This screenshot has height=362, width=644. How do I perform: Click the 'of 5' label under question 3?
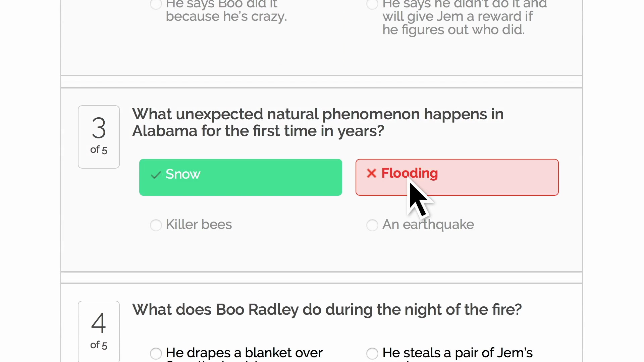(x=99, y=149)
